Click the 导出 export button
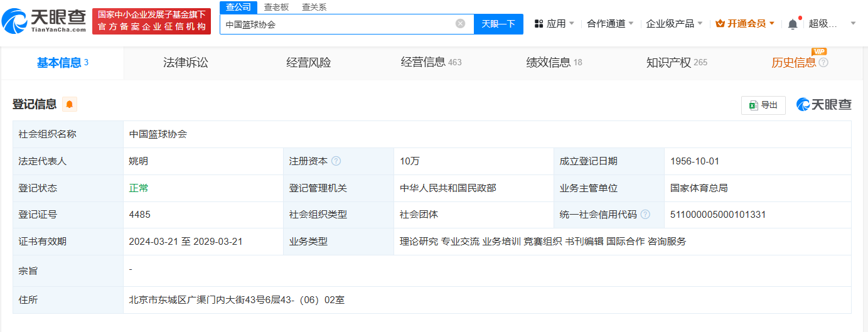This screenshot has height=332, width=868. (x=763, y=105)
